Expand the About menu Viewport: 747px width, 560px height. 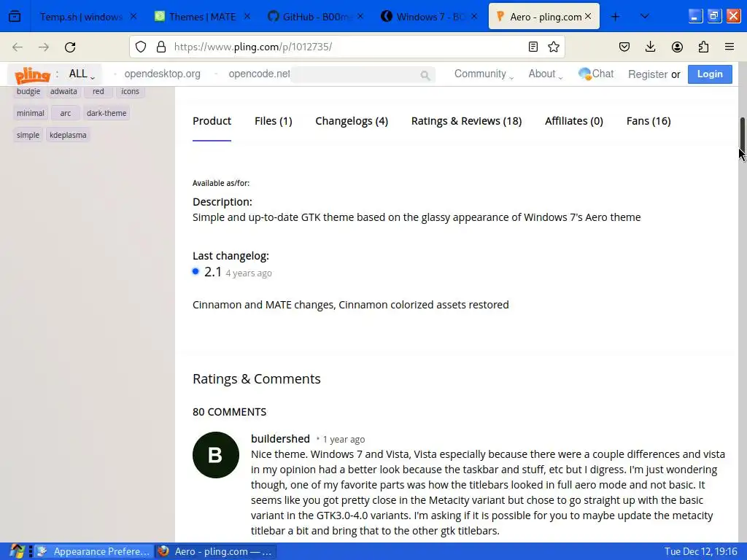[x=545, y=74]
